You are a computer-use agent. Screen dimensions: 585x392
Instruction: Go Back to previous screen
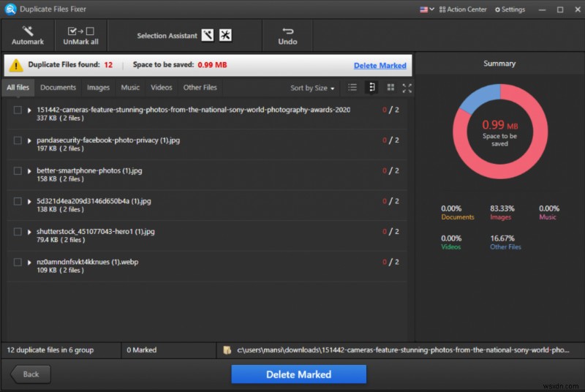pyautogui.click(x=30, y=374)
